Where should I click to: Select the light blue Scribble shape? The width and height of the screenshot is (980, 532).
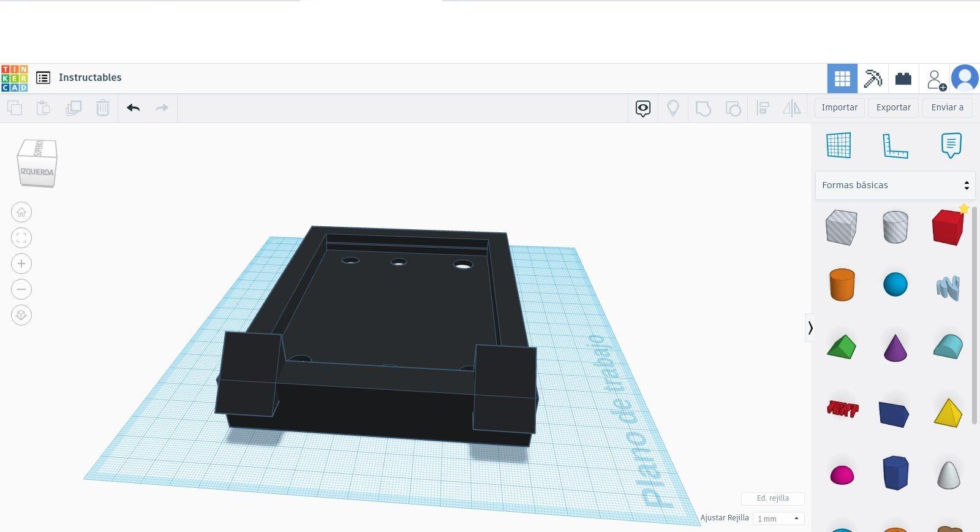[948, 287]
